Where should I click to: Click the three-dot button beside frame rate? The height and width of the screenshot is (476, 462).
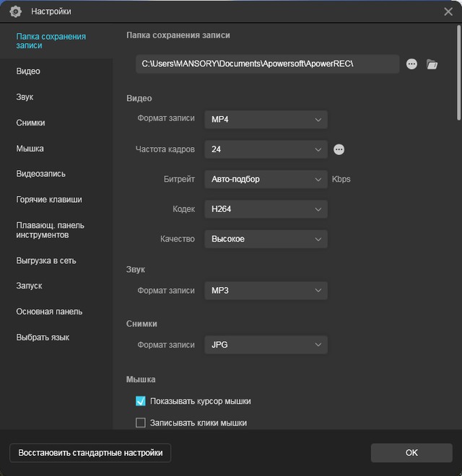point(339,149)
